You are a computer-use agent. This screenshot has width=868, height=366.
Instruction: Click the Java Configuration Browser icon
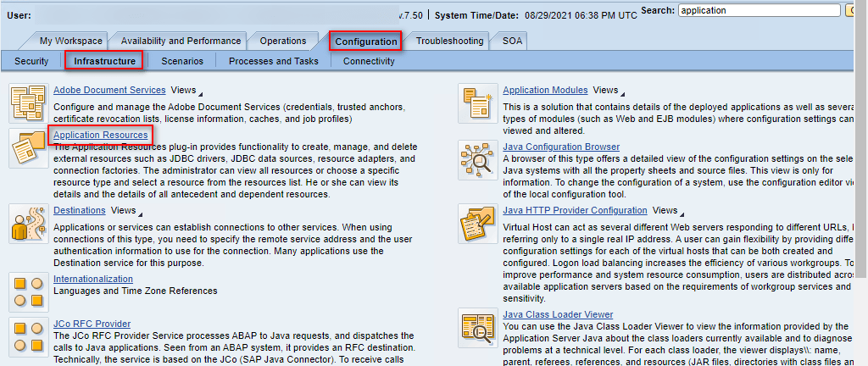[477, 159]
